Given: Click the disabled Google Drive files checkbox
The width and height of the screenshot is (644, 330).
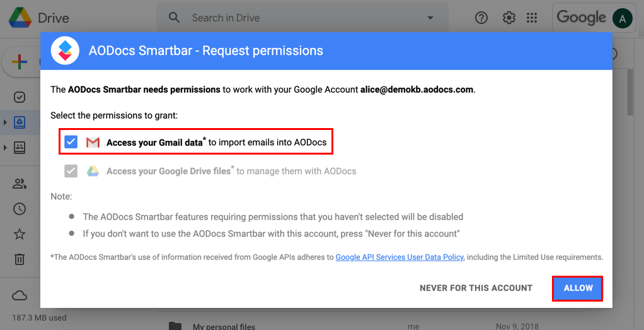Looking at the screenshot, I should [71, 171].
